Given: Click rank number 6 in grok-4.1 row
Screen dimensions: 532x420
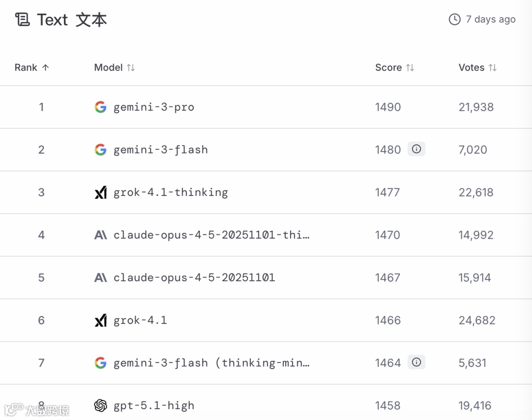Looking at the screenshot, I should (x=41, y=320).
